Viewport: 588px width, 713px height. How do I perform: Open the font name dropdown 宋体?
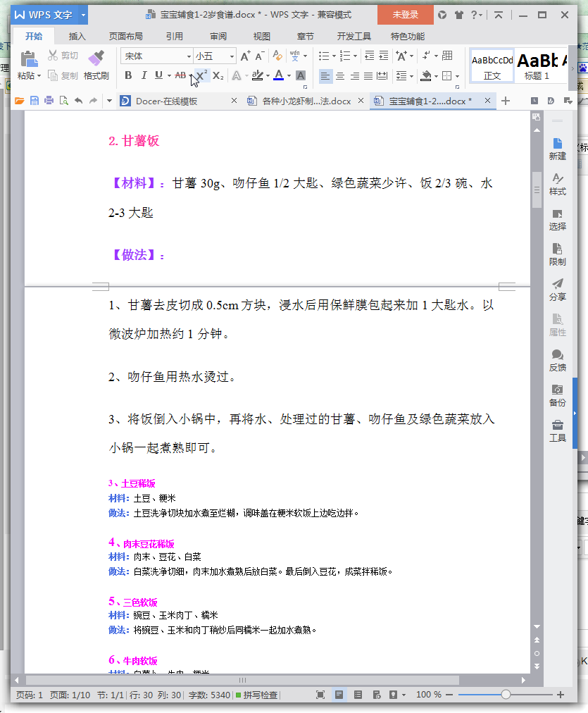(189, 56)
